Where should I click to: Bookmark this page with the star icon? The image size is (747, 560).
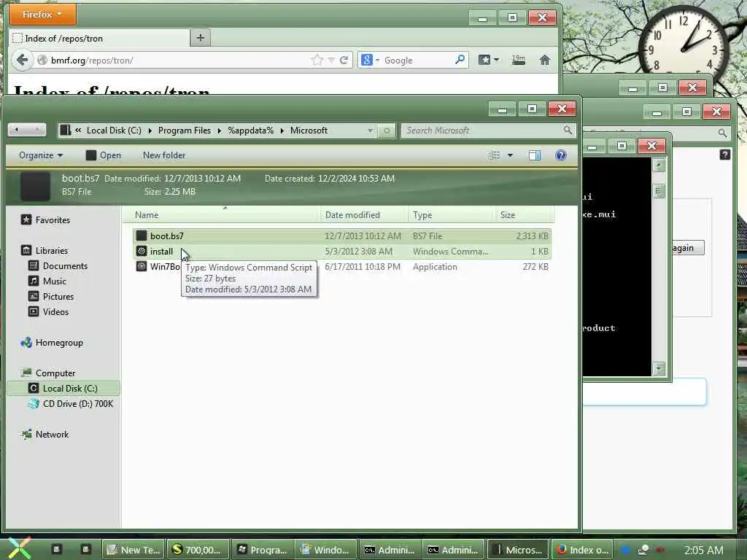317,60
